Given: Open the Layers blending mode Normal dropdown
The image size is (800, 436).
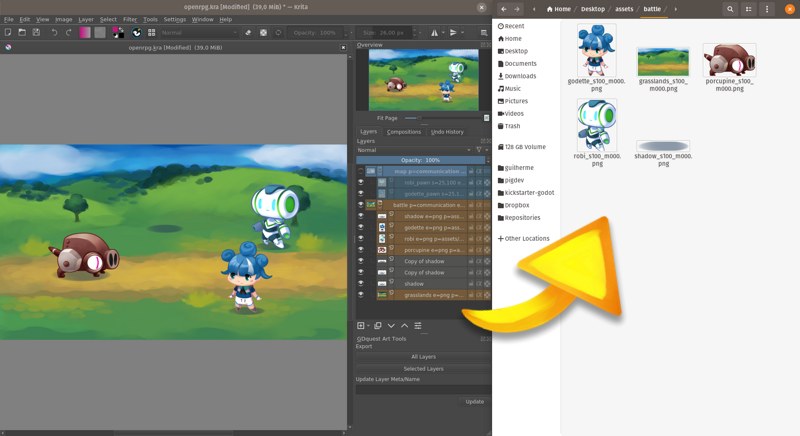Looking at the screenshot, I should (x=414, y=150).
